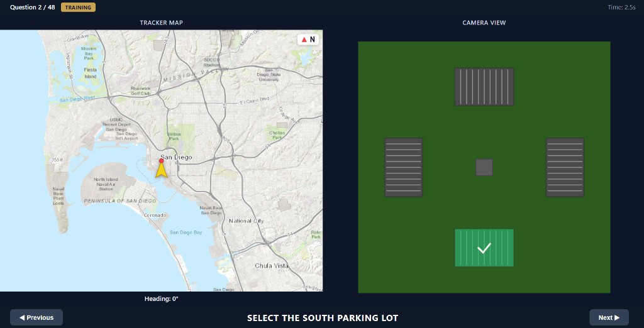Image resolution: width=644 pixels, height=328 pixels.
Task: Click the 'TRACKER MAP' heading
Action: click(162, 23)
